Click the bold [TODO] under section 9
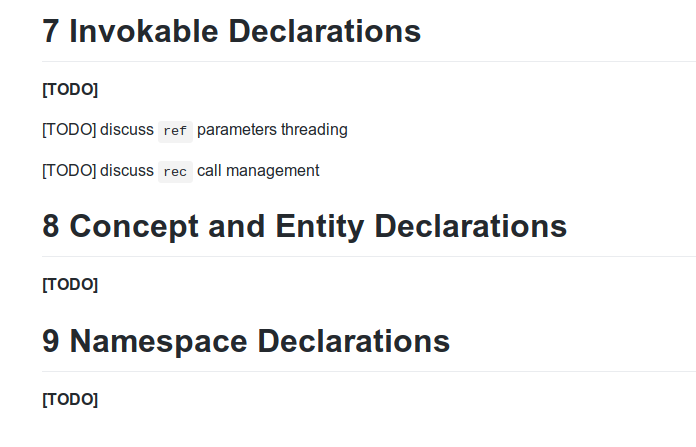Image resolution: width=696 pixels, height=447 pixels. [x=70, y=400]
